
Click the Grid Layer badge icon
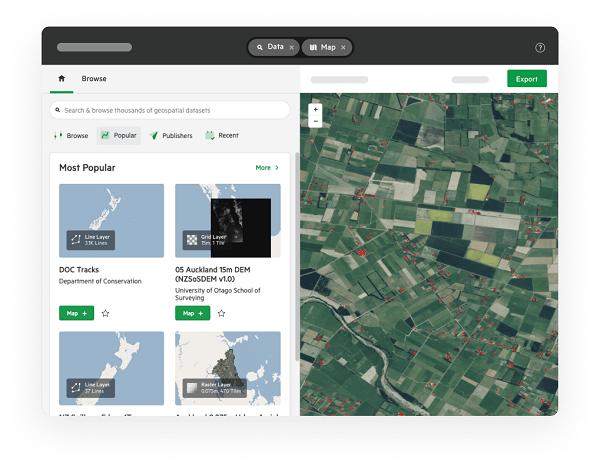click(x=192, y=240)
